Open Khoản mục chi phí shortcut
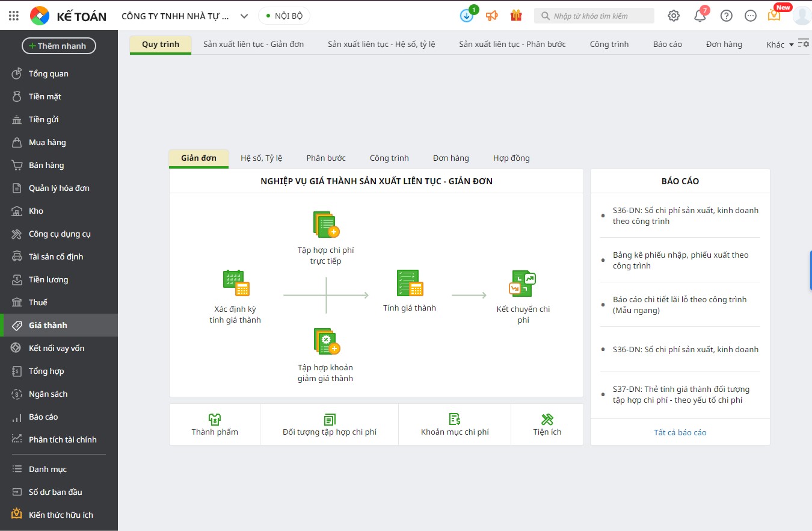The image size is (812, 531). coord(455,424)
